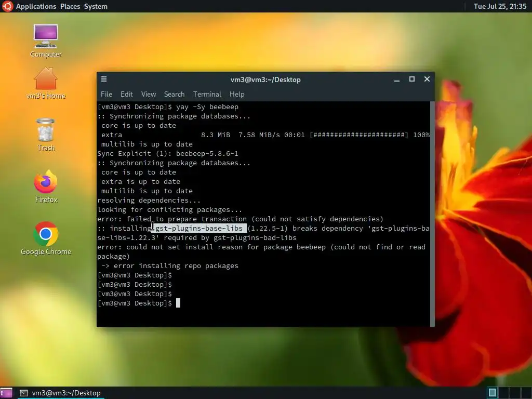Open the Edit menu in terminal
The width and height of the screenshot is (532, 399).
(x=127, y=95)
